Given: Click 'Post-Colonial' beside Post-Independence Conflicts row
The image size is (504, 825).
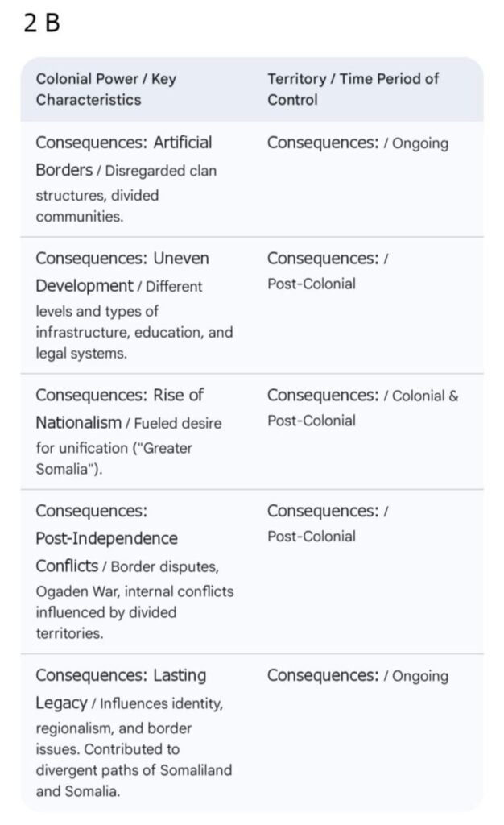Looking at the screenshot, I should (311, 537).
